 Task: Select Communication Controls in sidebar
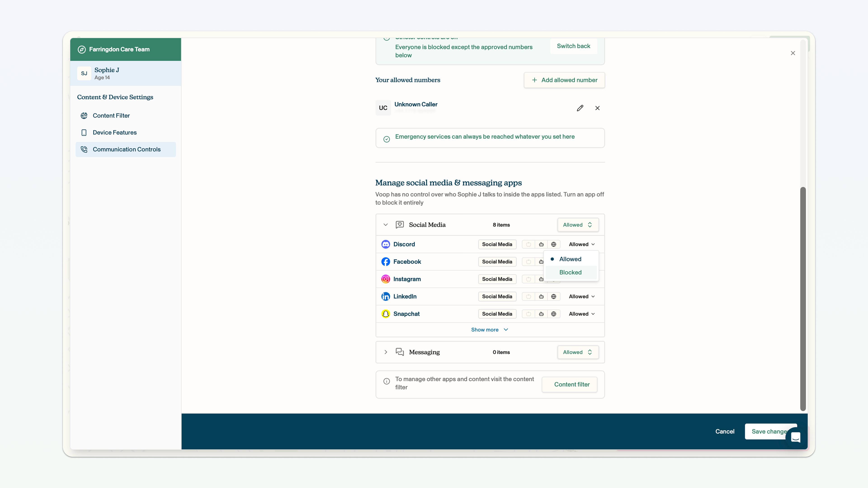tap(126, 150)
